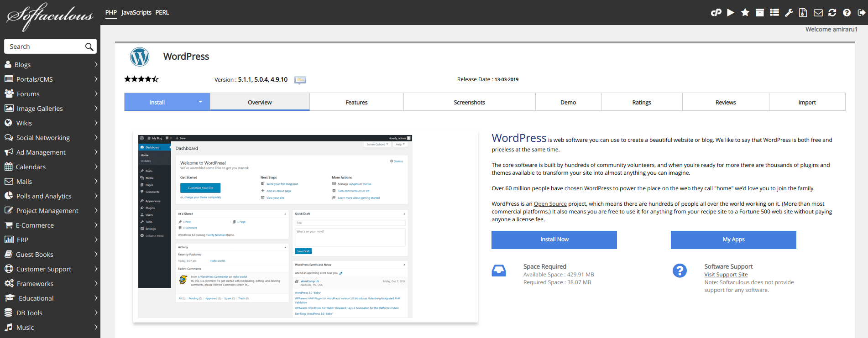
Task: Click the star rating under WordPress logo
Action: point(141,79)
